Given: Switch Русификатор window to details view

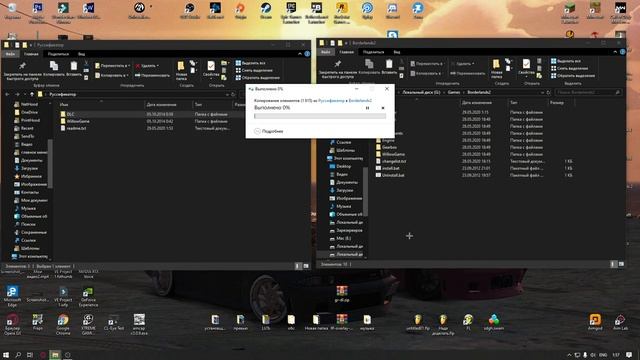Looking at the screenshot, I should coord(298,266).
